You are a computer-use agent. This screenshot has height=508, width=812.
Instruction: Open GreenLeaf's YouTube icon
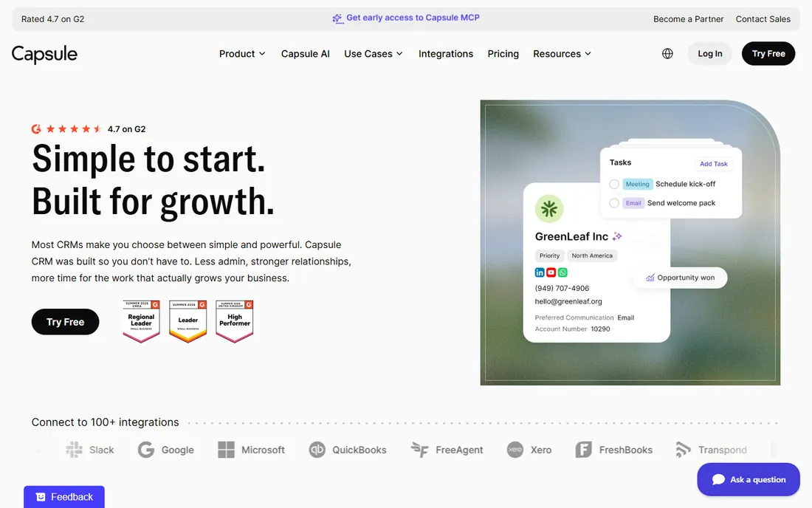tap(551, 272)
